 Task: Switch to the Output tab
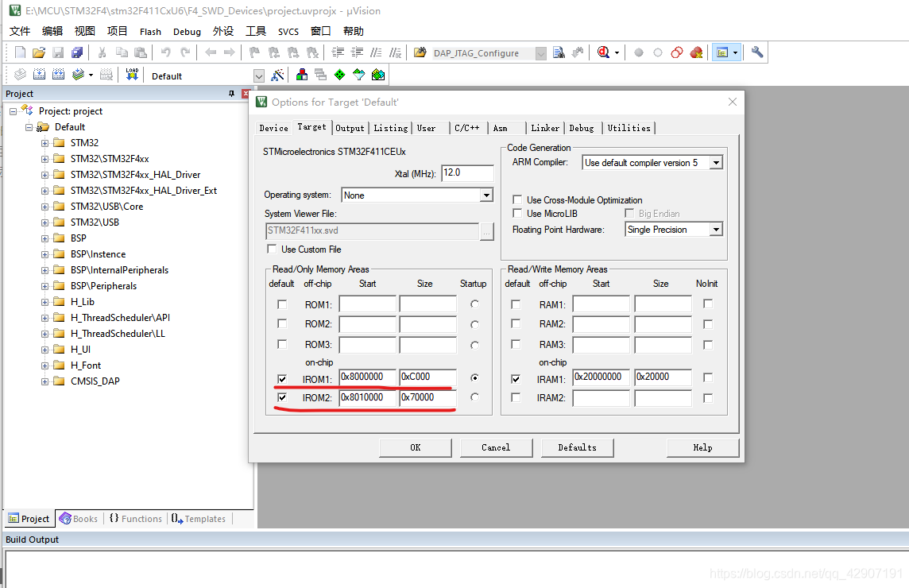[350, 128]
